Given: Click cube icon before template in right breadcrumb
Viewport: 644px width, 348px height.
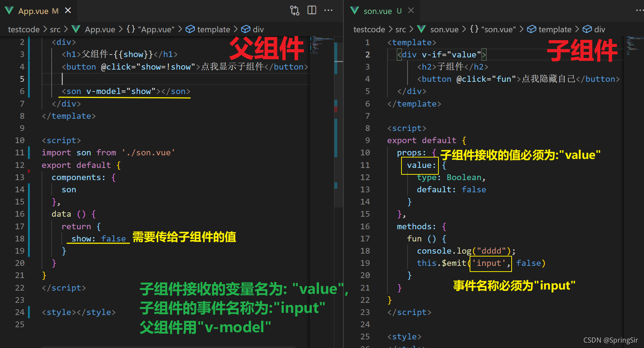Looking at the screenshot, I should click(532, 29).
